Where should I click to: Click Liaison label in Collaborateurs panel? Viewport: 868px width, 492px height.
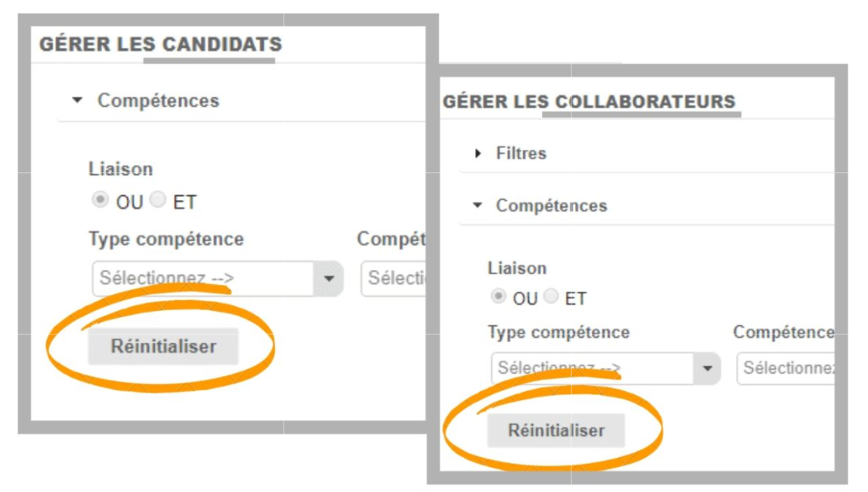tap(517, 268)
